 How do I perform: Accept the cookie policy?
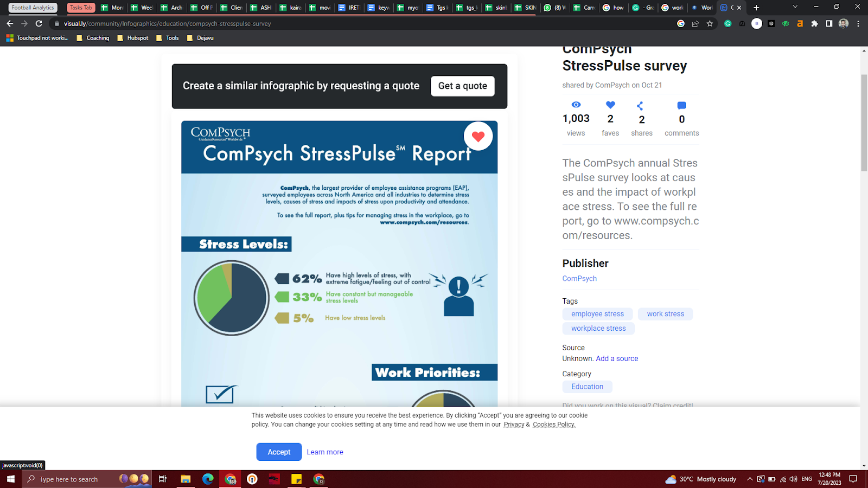pos(279,452)
